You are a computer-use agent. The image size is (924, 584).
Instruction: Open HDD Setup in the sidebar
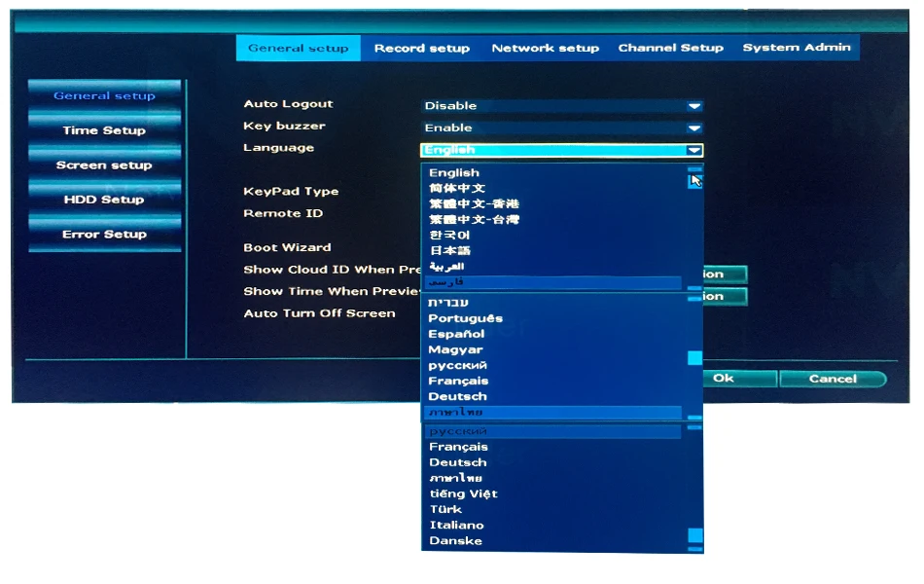coord(104,200)
